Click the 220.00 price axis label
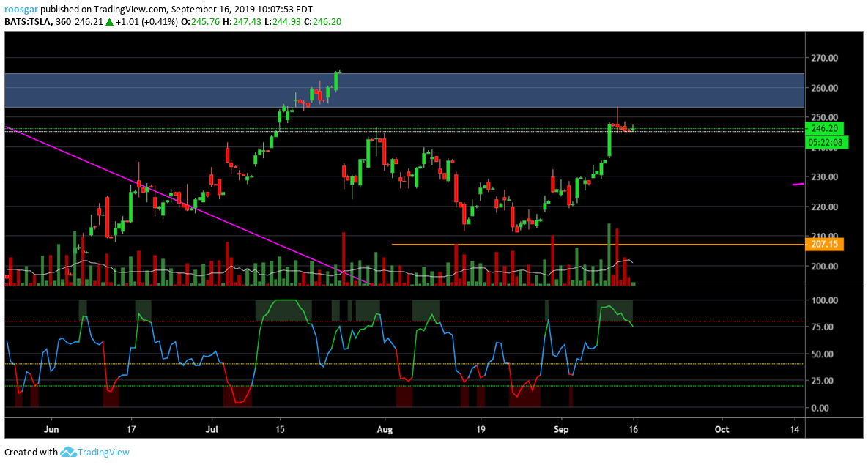The width and height of the screenshot is (868, 465). pos(824,207)
